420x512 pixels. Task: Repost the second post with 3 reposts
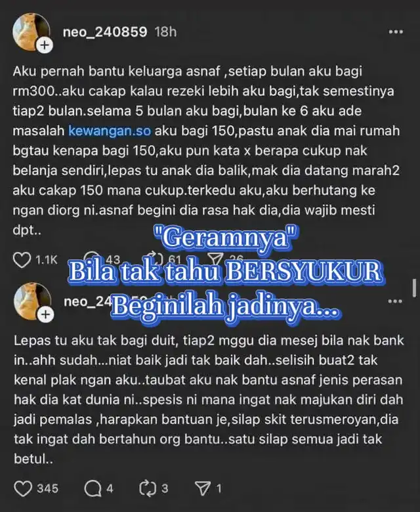pyautogui.click(x=148, y=488)
